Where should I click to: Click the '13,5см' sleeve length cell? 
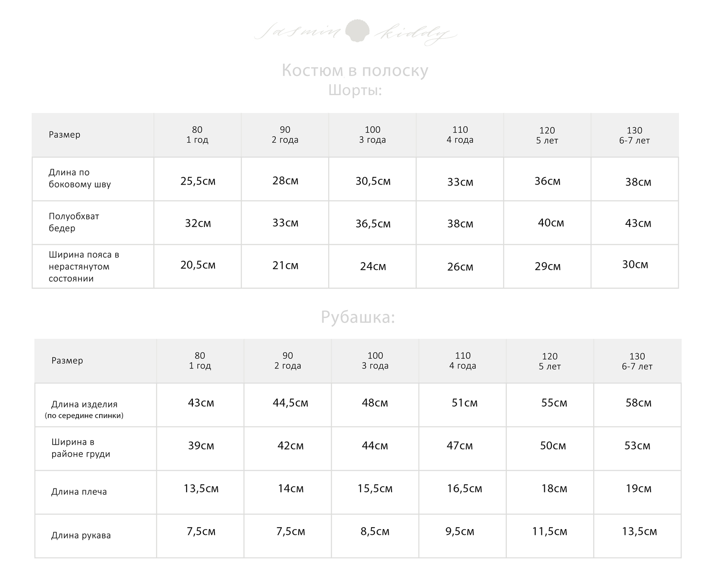point(639,532)
